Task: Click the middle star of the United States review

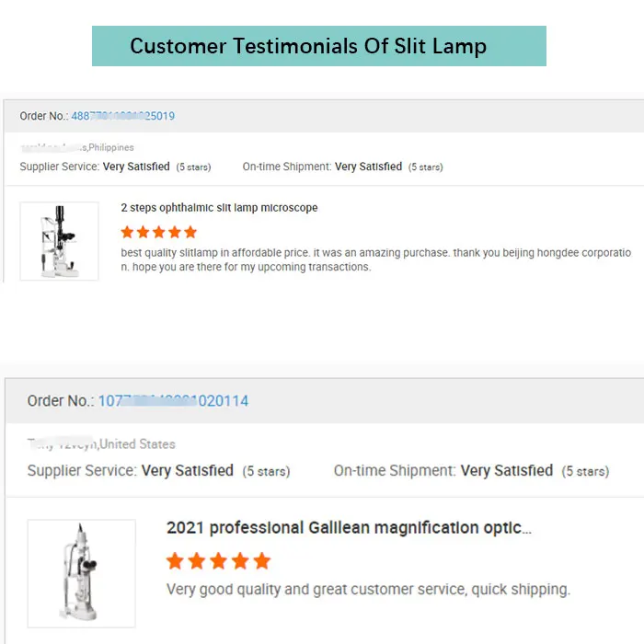Action: [x=219, y=561]
